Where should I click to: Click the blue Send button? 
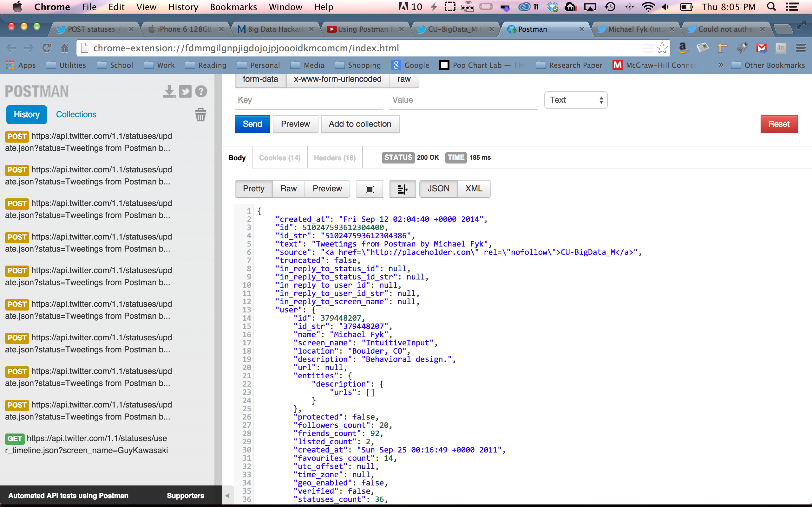(x=252, y=124)
